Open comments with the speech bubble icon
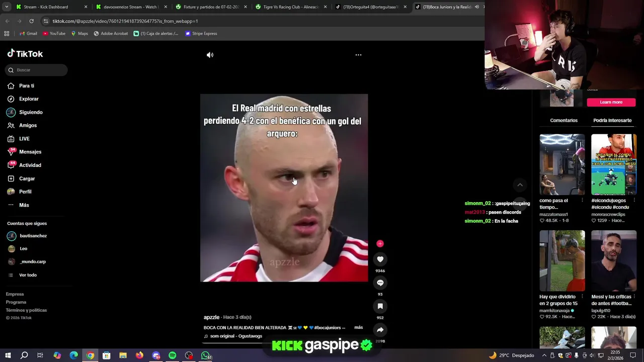The height and width of the screenshot is (362, 644). click(380, 283)
